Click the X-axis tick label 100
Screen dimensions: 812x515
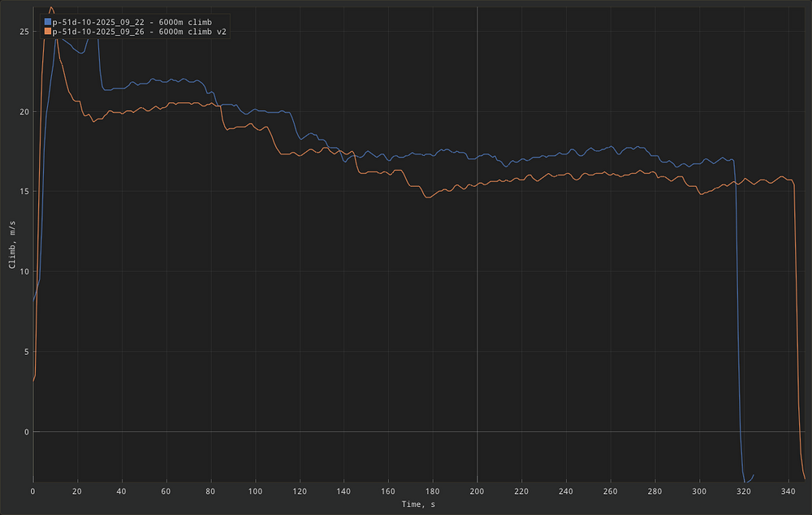[x=255, y=491]
